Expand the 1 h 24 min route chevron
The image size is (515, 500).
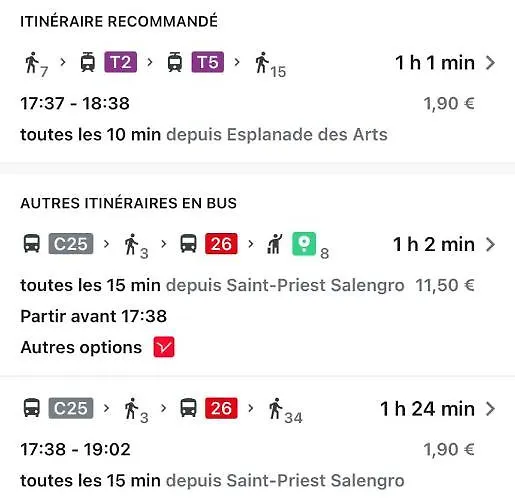click(490, 409)
